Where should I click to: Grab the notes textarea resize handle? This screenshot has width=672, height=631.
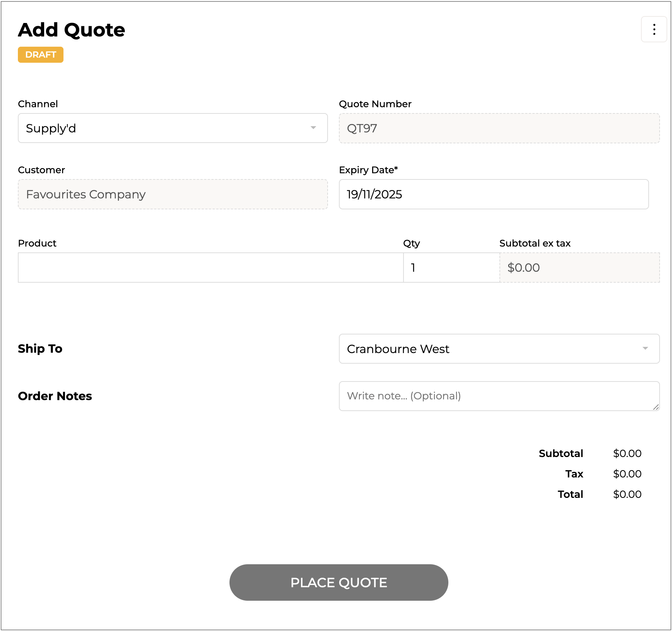656,407
